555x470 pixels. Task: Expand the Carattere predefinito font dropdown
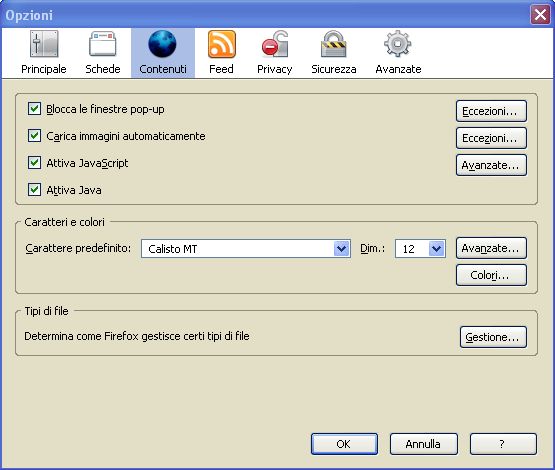click(x=342, y=249)
